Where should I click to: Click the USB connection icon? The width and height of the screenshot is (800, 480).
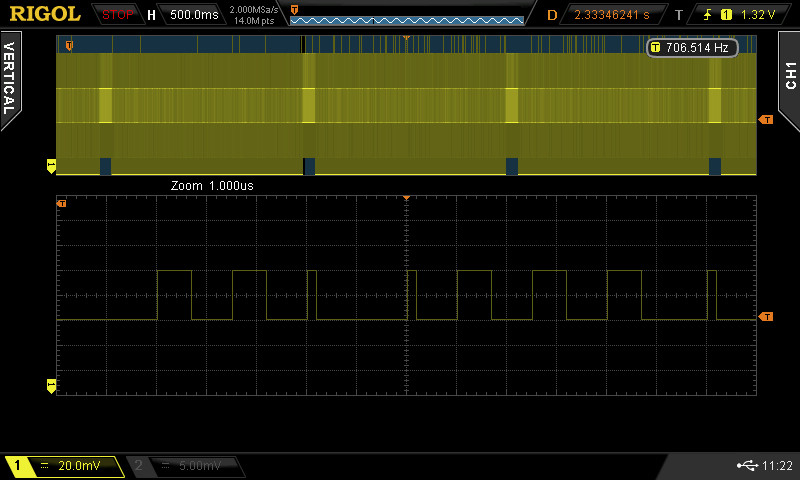745,465
